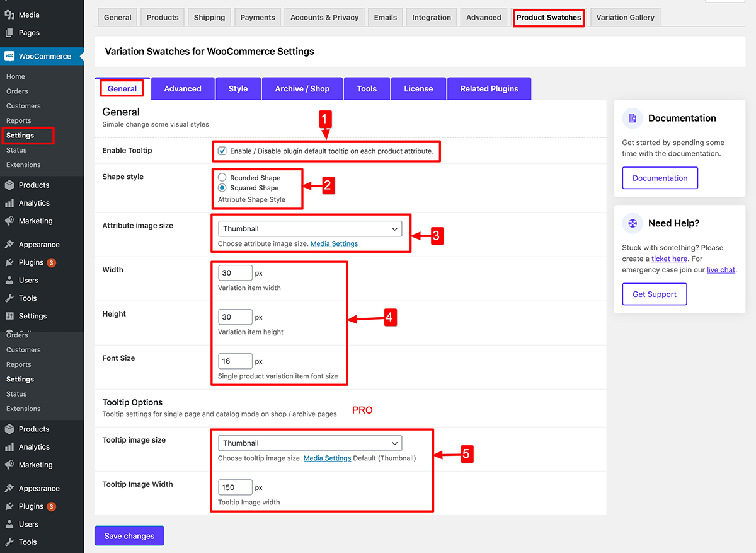Image resolution: width=756 pixels, height=553 pixels.
Task: Focus the Font Size input field
Action: pyautogui.click(x=235, y=361)
